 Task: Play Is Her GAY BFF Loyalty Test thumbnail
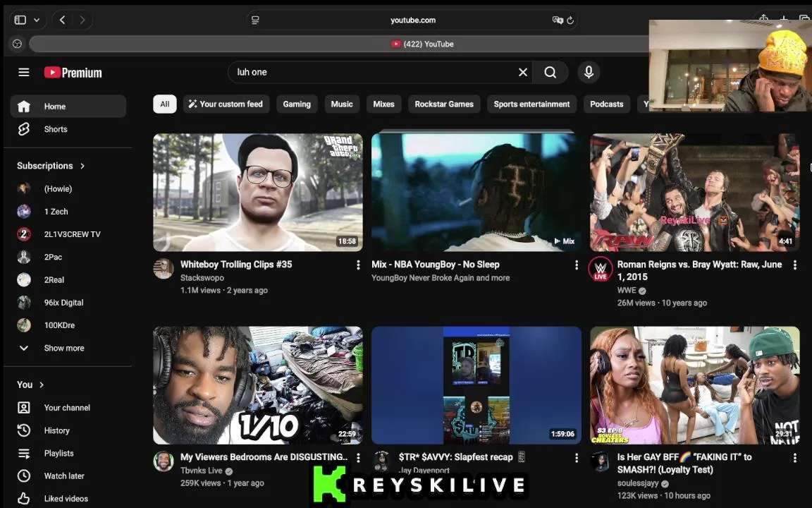click(x=695, y=385)
